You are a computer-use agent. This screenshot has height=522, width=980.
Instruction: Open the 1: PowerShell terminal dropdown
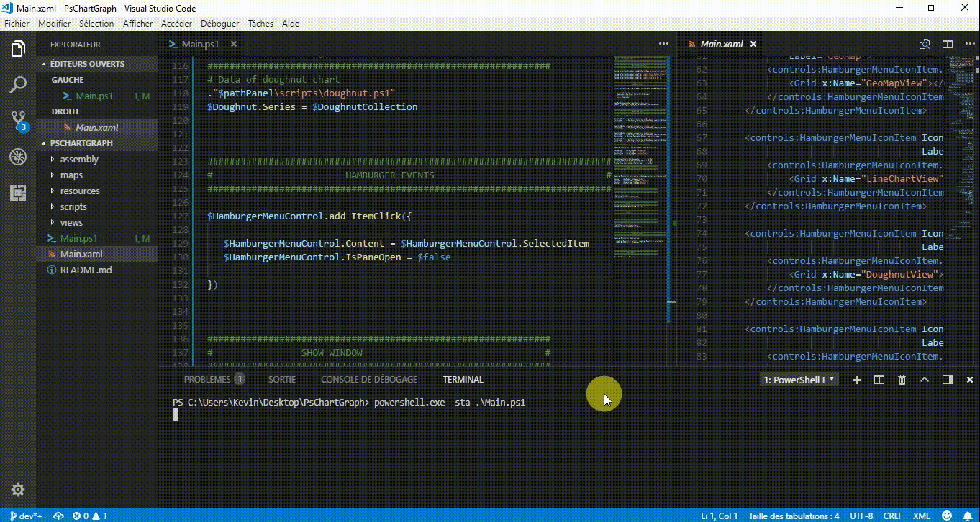pyautogui.click(x=799, y=379)
